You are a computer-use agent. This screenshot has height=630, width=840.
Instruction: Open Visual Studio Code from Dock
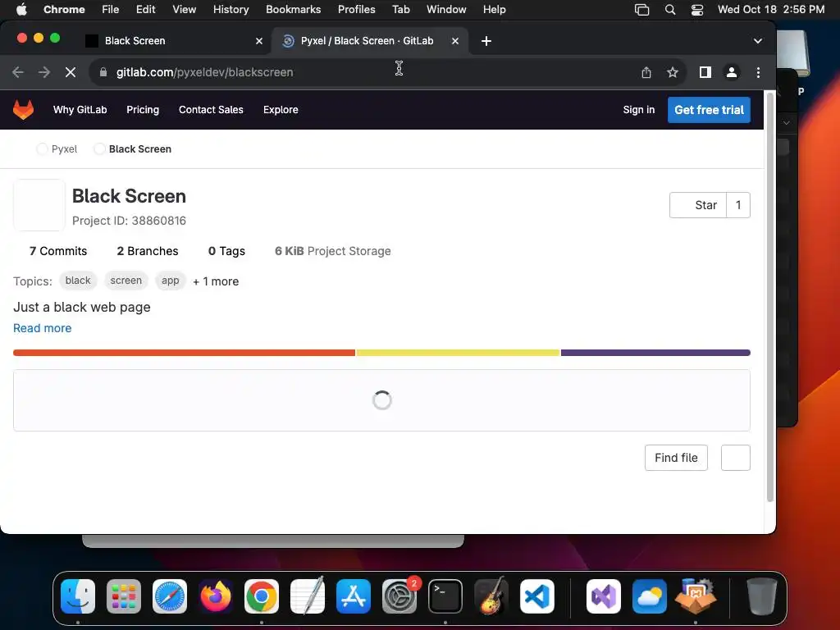(x=537, y=596)
